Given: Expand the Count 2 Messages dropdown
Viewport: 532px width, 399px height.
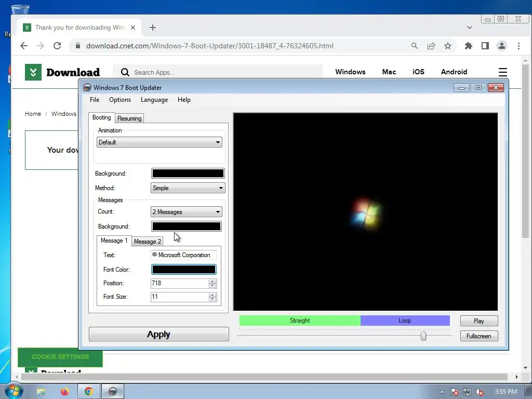Looking at the screenshot, I should (187, 212).
